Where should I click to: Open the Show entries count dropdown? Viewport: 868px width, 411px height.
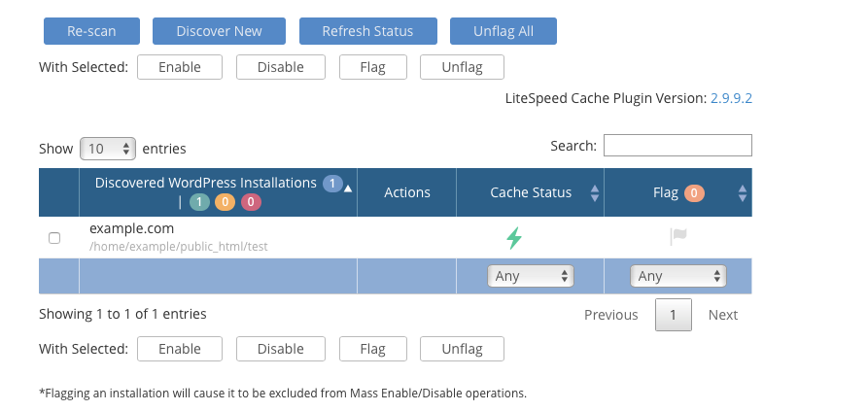(107, 149)
